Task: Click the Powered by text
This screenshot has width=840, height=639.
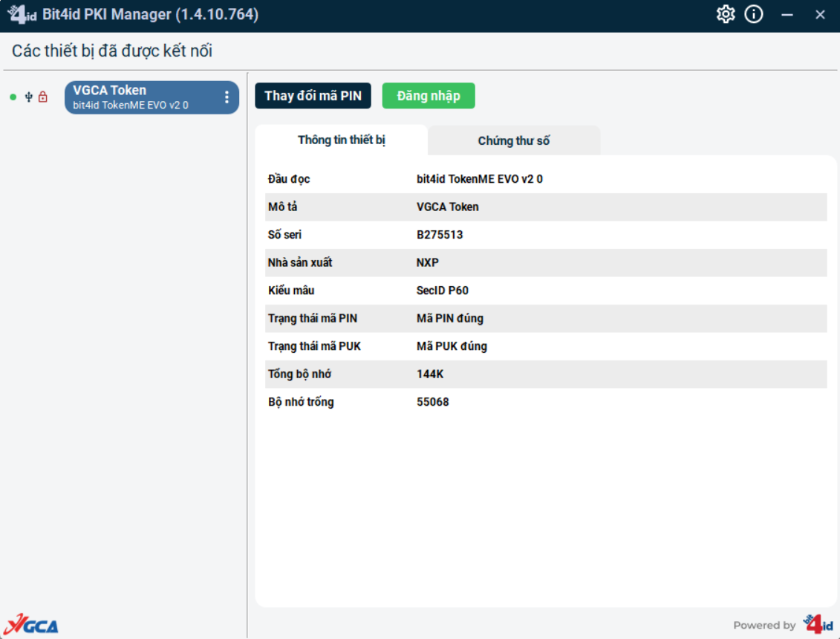Action: [764, 625]
